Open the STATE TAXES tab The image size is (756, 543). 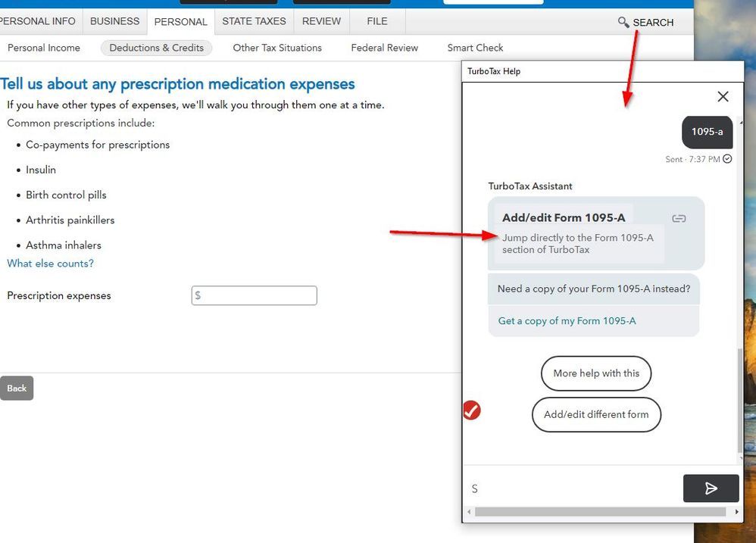point(254,21)
